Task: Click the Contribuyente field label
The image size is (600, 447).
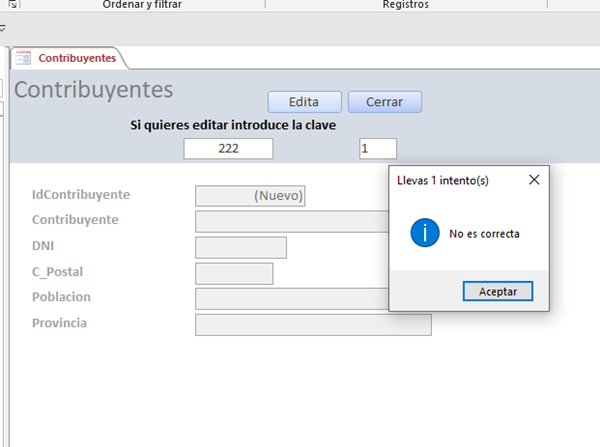Action: [x=75, y=220]
